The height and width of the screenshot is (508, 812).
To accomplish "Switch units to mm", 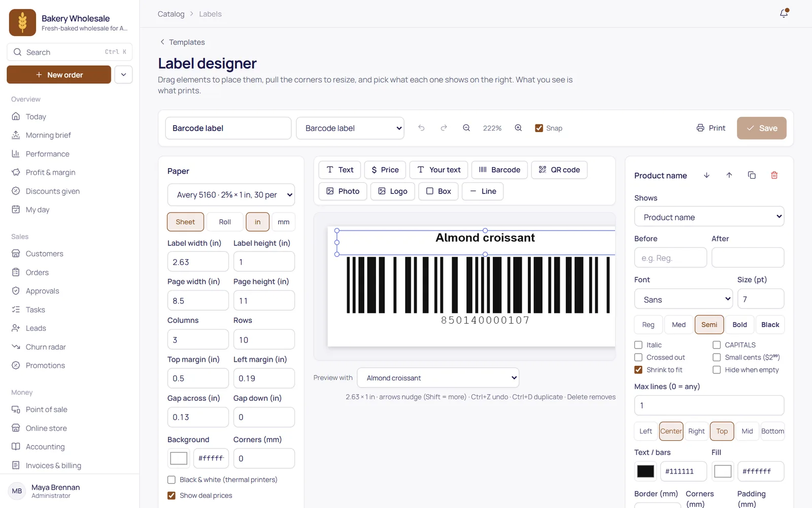I will pyautogui.click(x=284, y=222).
